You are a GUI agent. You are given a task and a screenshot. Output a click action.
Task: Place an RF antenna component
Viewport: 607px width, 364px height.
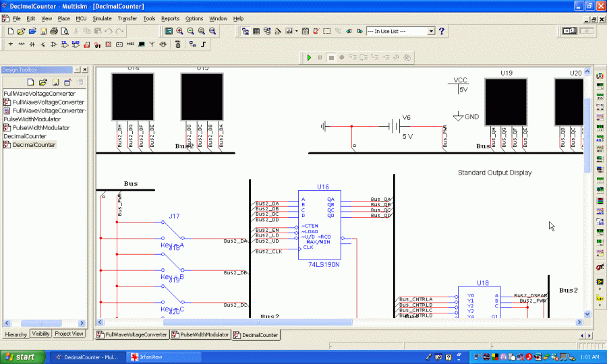[152, 44]
